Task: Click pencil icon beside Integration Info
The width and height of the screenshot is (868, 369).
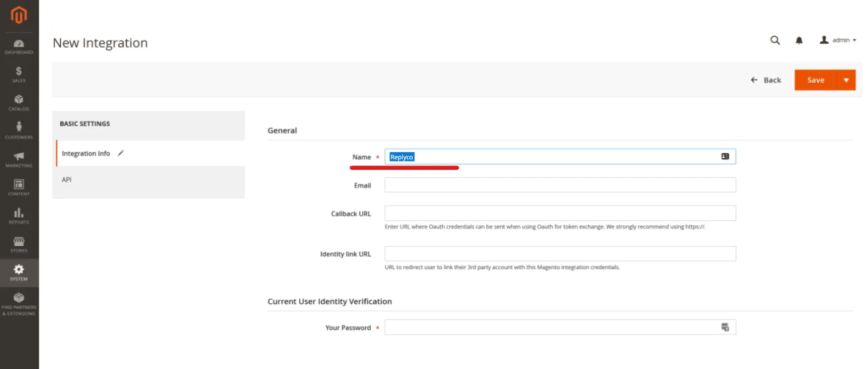Action: [121, 153]
